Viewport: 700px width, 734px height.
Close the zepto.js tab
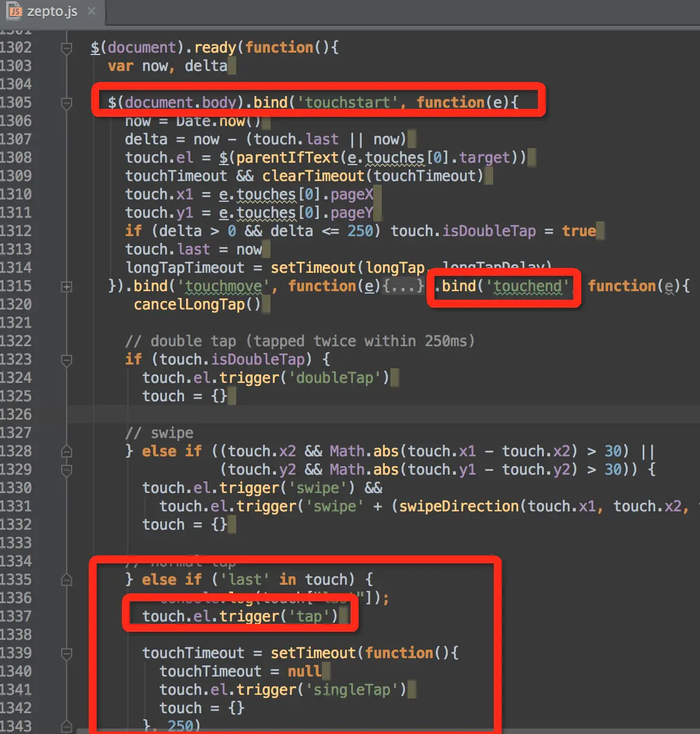tap(92, 12)
